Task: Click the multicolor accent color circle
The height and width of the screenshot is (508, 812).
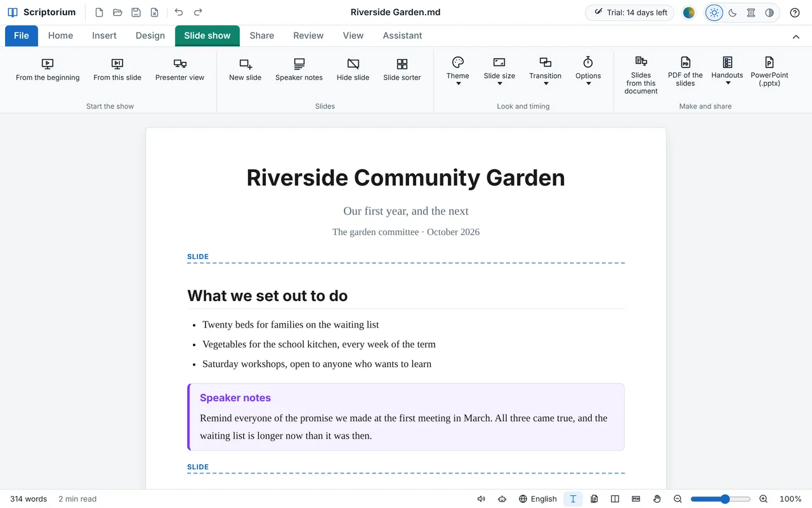Action: click(x=689, y=13)
